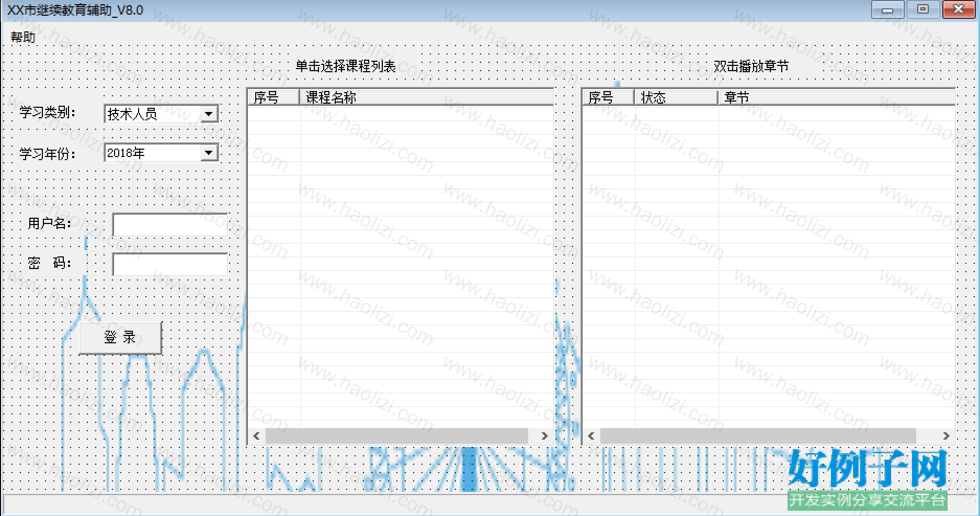The image size is (980, 516).
Task: Click the 单击选择课程列表 label
Action: point(346,66)
